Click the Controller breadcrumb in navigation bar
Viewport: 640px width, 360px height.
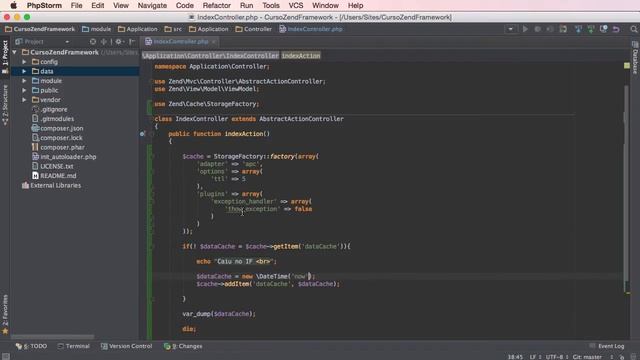point(253,29)
